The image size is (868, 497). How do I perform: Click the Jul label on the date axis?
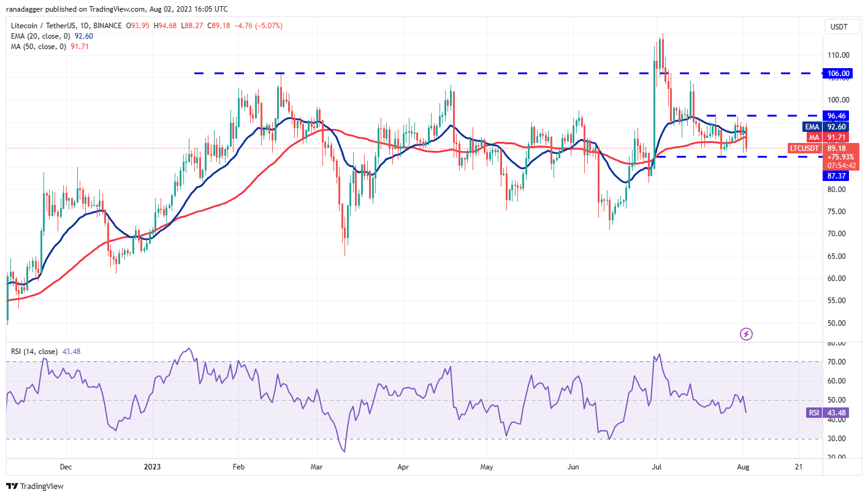[x=657, y=467]
